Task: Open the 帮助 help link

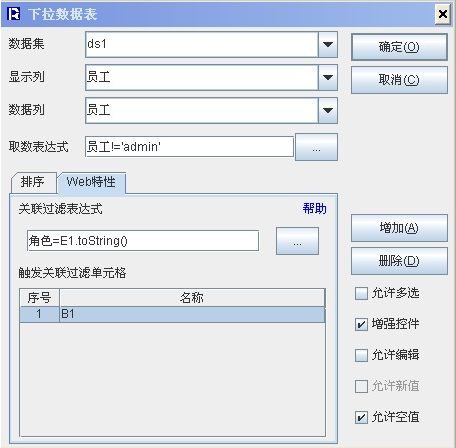Action: tap(314, 209)
